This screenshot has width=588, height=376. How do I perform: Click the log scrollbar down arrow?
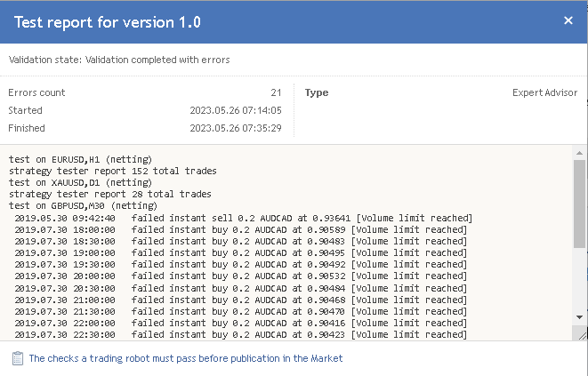coord(579,317)
